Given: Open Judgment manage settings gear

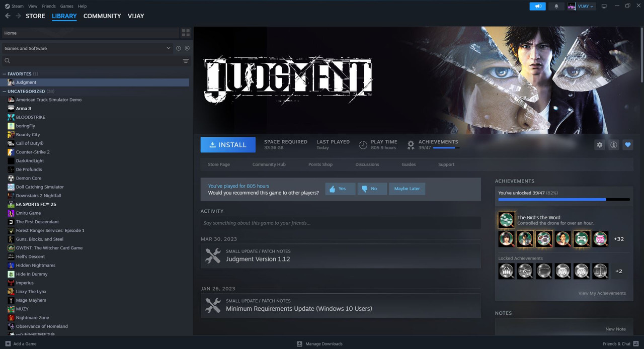Looking at the screenshot, I should [x=600, y=145].
